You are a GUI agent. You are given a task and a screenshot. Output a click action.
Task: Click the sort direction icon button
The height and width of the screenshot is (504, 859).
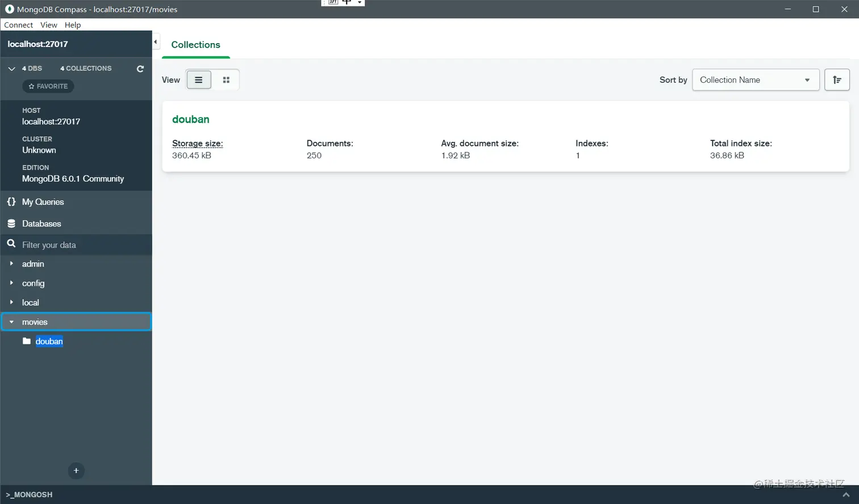click(837, 80)
